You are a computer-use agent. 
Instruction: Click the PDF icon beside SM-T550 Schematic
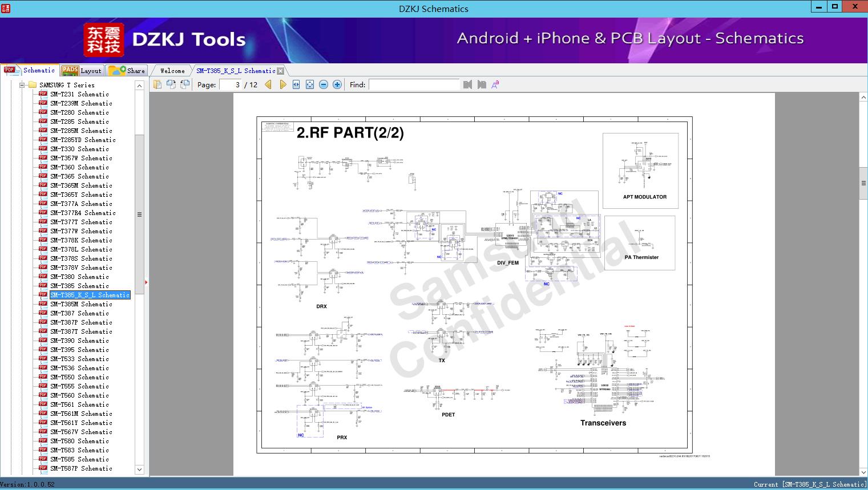pos(43,376)
